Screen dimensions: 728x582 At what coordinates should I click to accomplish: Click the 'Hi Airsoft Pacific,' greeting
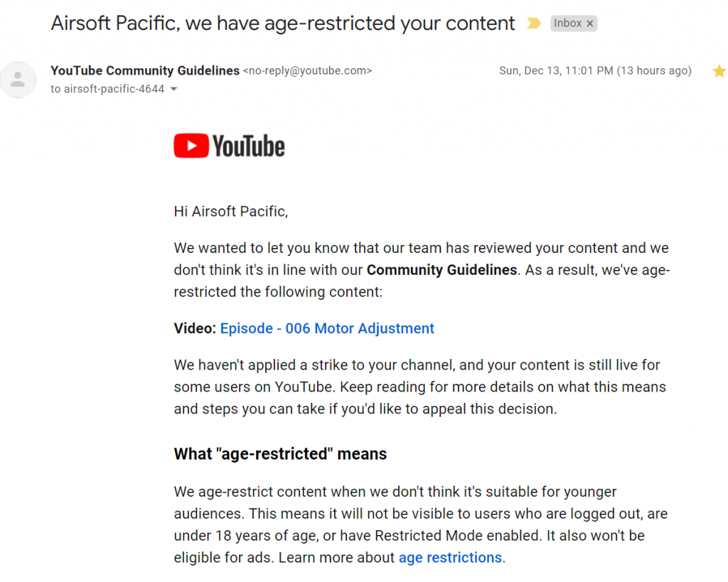pyautogui.click(x=231, y=212)
